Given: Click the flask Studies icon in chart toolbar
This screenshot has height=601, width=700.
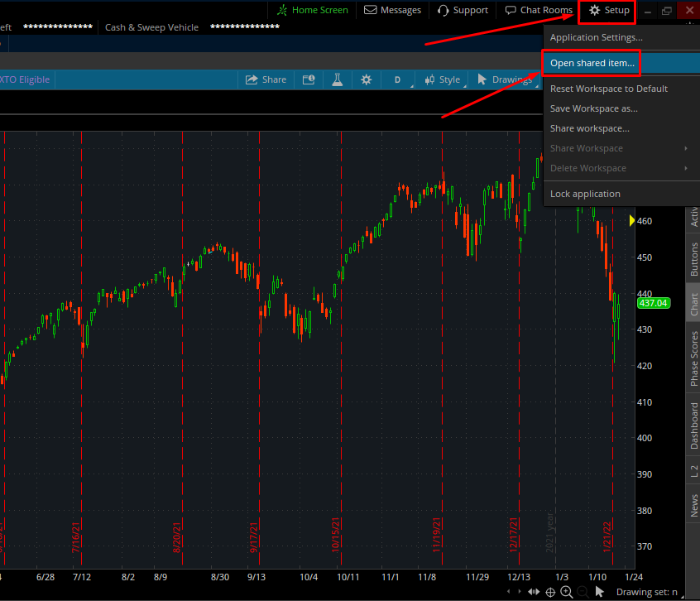Looking at the screenshot, I should pos(337,79).
